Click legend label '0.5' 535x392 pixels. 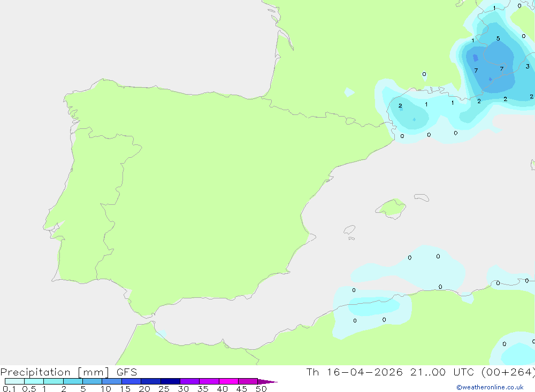point(29,389)
